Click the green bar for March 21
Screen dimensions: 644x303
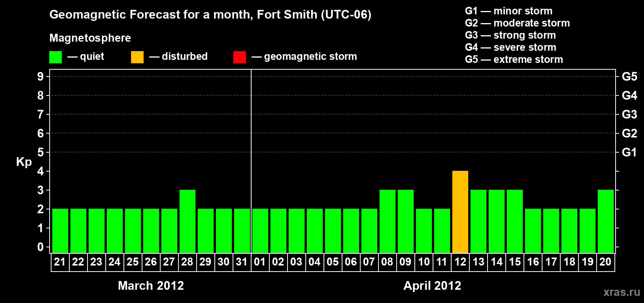[60, 231]
